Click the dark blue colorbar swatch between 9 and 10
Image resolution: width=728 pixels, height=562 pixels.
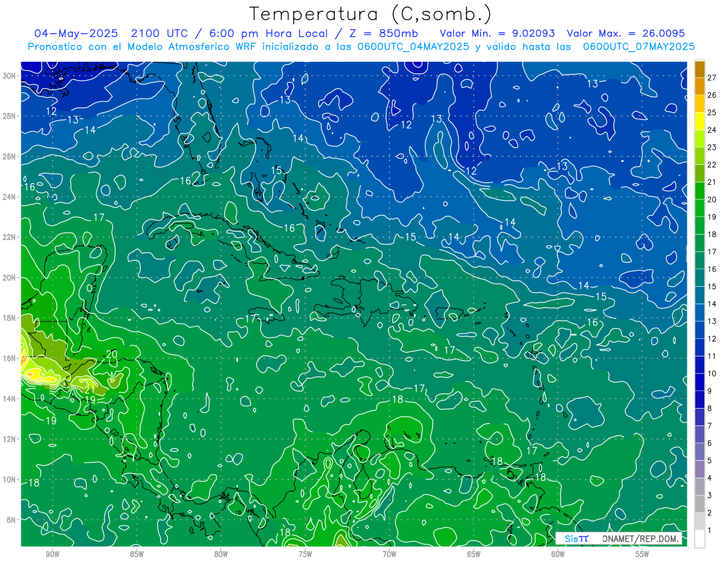[700, 383]
